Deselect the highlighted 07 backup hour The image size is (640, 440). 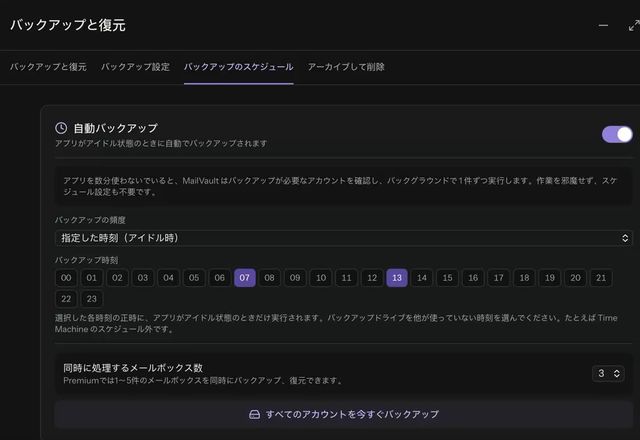(245, 278)
